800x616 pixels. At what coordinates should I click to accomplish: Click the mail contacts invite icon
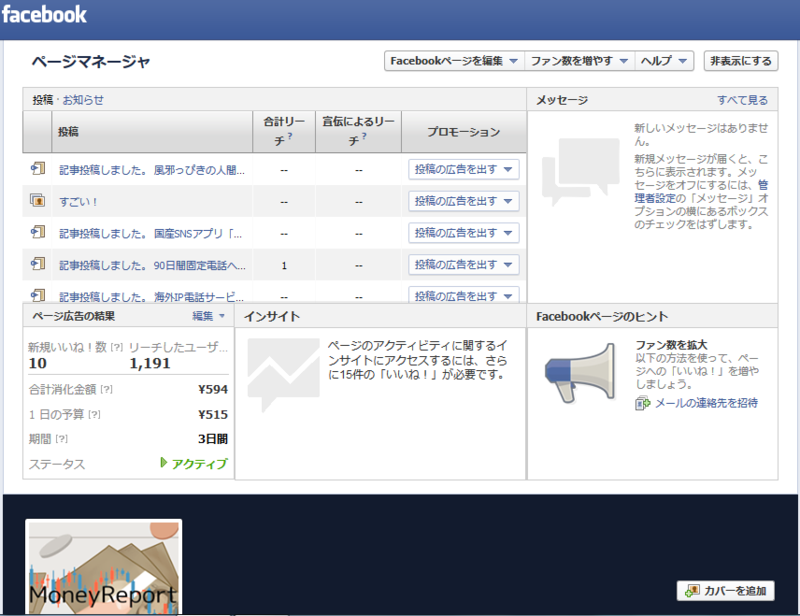click(642, 403)
